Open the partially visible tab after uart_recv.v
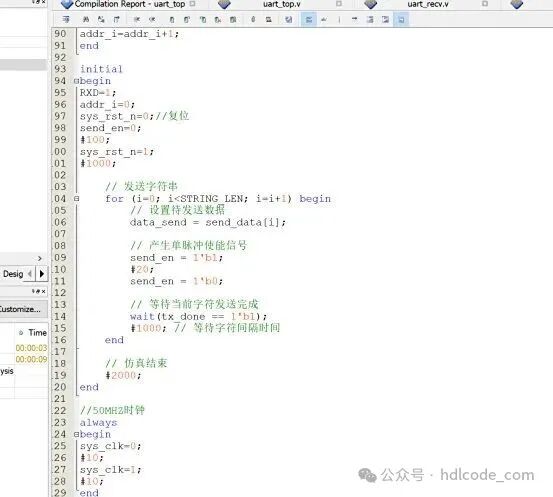The width and height of the screenshot is (553, 497). [x=517, y=4]
